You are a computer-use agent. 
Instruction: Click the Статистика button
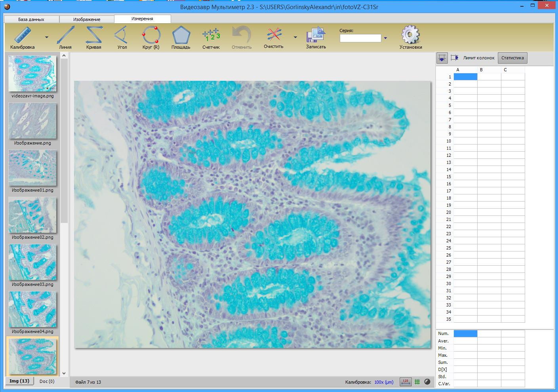click(x=512, y=58)
